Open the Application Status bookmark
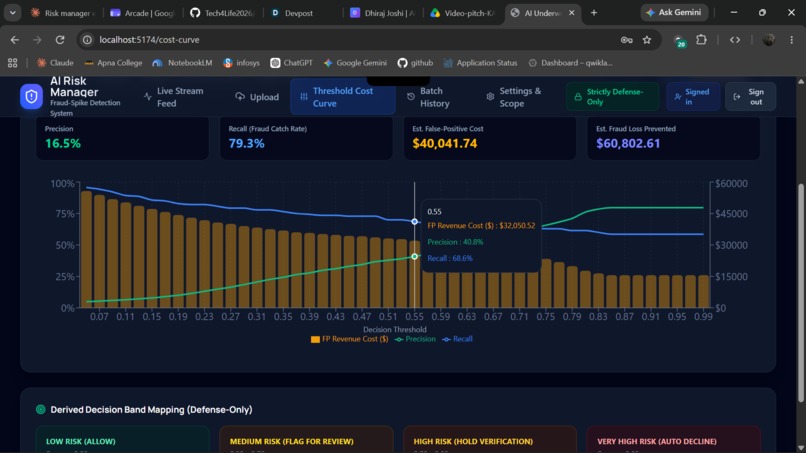The width and height of the screenshot is (806, 453). [480, 63]
